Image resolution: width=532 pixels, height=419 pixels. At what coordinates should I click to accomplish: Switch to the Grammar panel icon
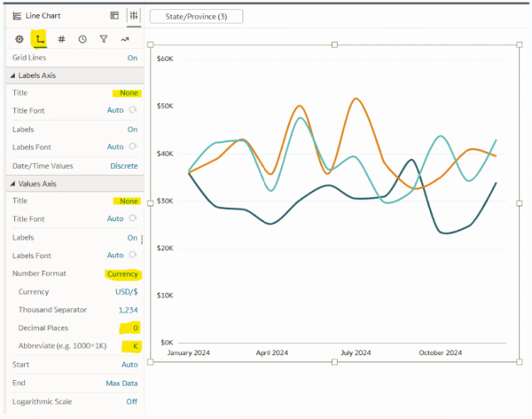[114, 15]
